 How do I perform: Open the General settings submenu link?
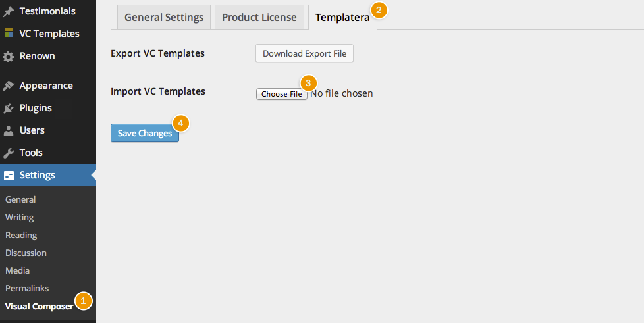(x=20, y=199)
